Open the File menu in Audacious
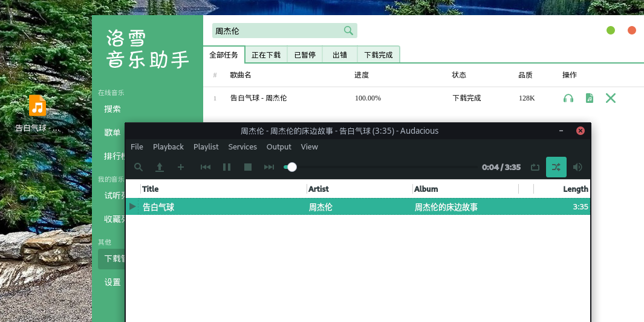Screen dimensions: 644x322 point(137,147)
